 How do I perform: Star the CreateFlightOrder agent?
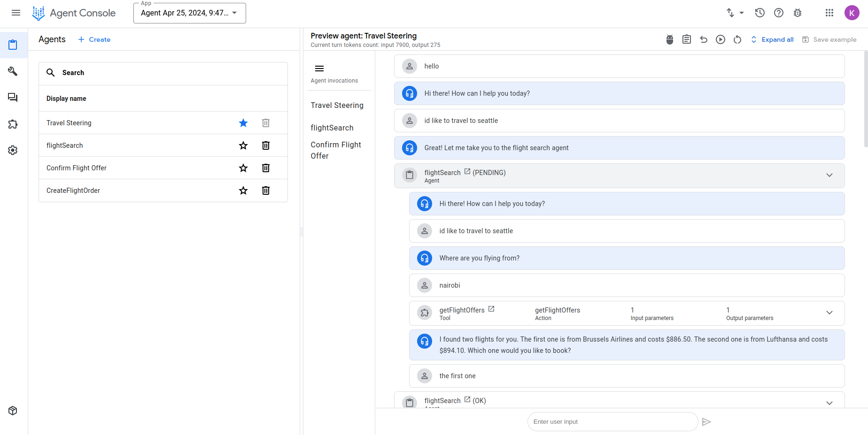[x=243, y=191]
